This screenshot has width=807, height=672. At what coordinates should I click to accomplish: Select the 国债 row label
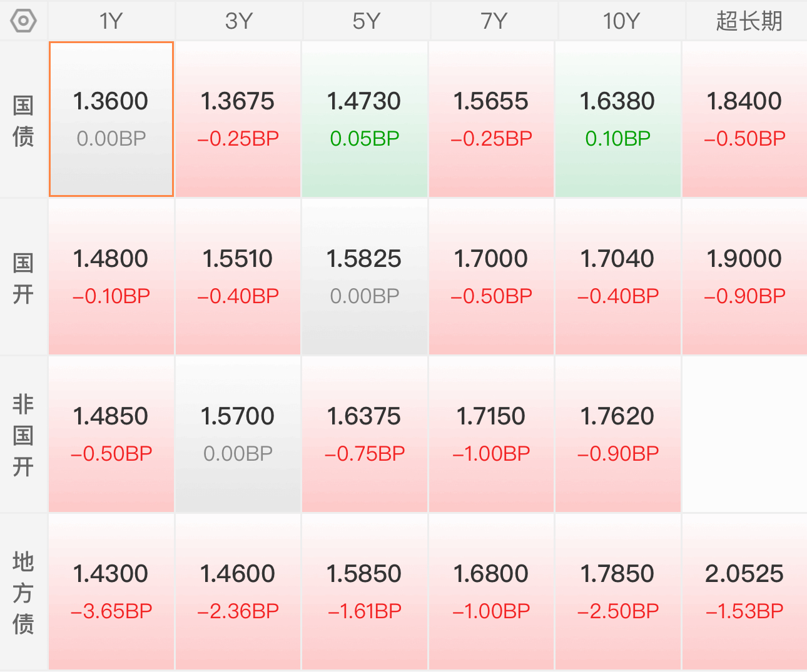(23, 120)
